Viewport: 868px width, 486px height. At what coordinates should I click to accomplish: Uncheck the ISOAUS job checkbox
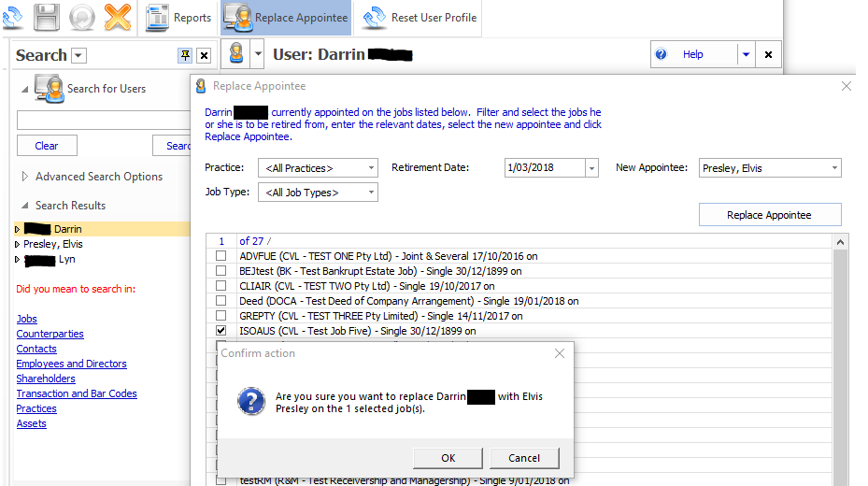coord(221,331)
